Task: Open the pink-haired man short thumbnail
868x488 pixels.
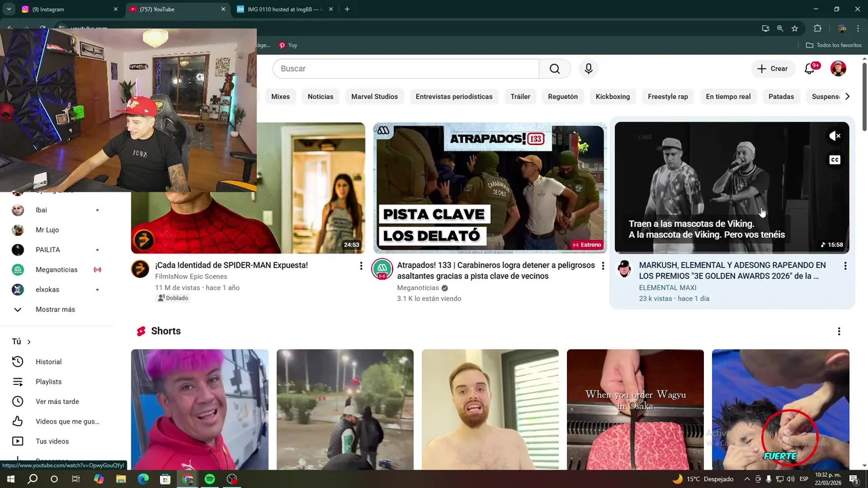Action: (x=199, y=409)
